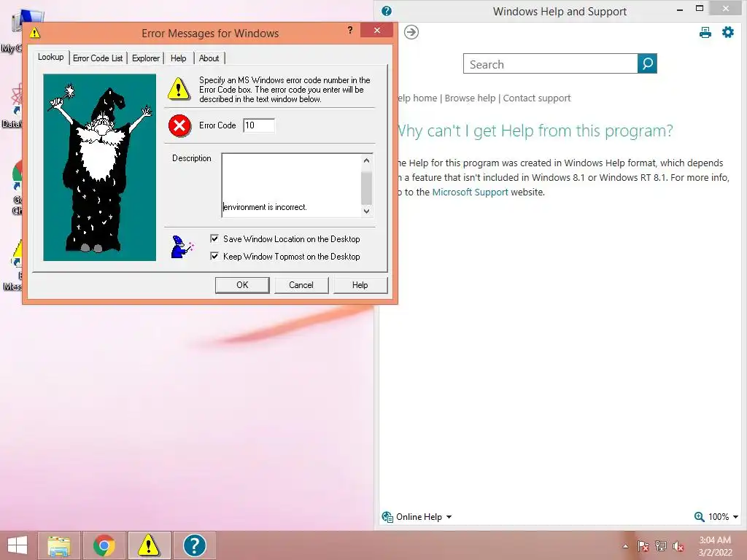The height and width of the screenshot is (560, 747).
Task: Switch to the Help tab
Action: click(178, 58)
